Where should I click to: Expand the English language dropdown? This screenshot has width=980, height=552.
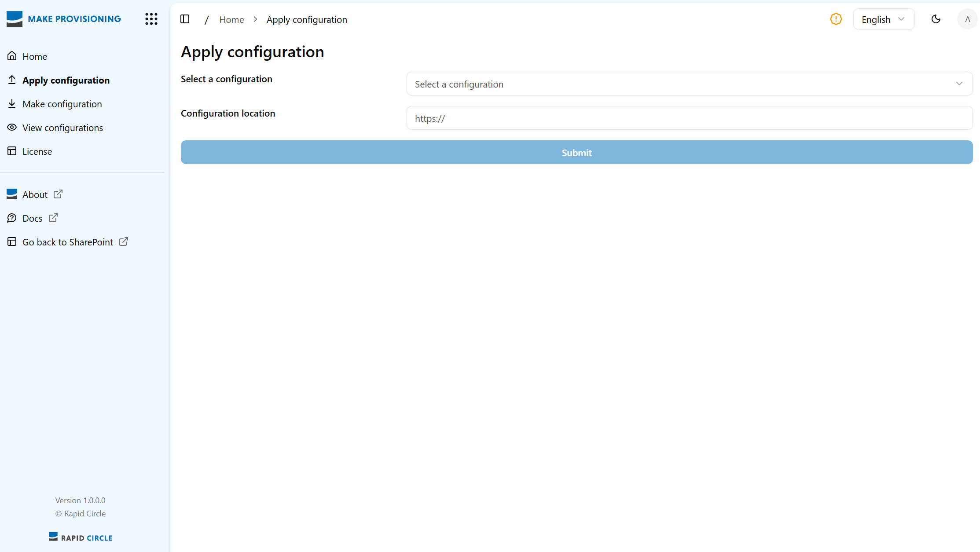(883, 19)
